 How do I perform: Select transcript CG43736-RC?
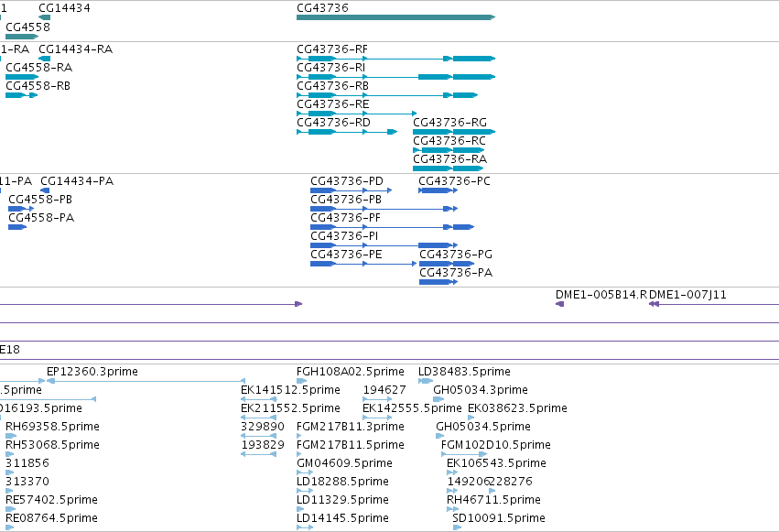click(449, 150)
